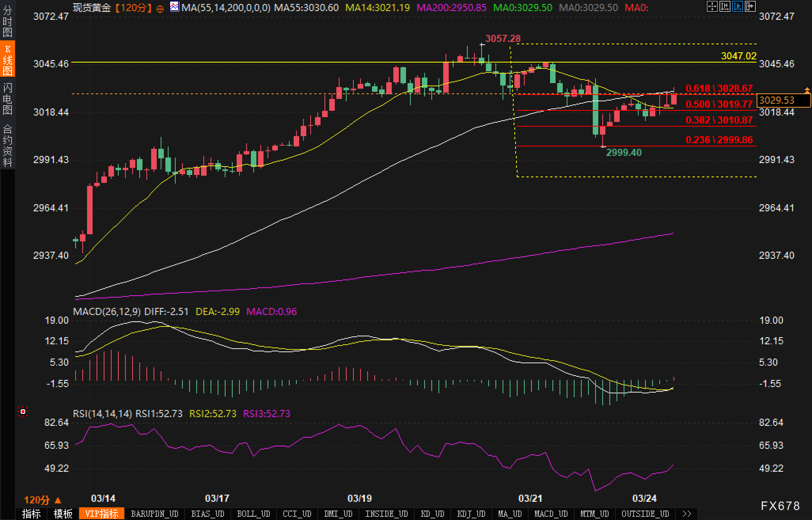Click the panel shift-right arrow icon
This screenshot has height=520, width=812.
pyautogui.click(x=750, y=6)
